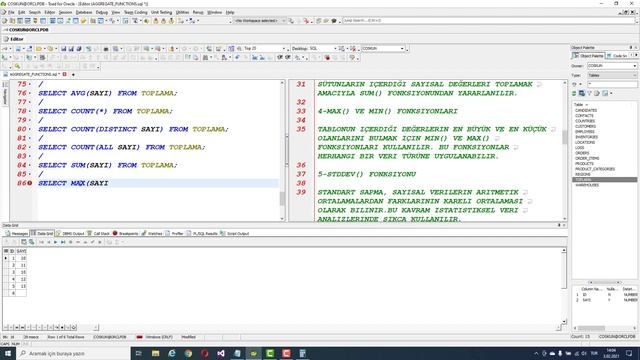Click the Windows taskbar search box
640x360 pixels.
[73, 353]
